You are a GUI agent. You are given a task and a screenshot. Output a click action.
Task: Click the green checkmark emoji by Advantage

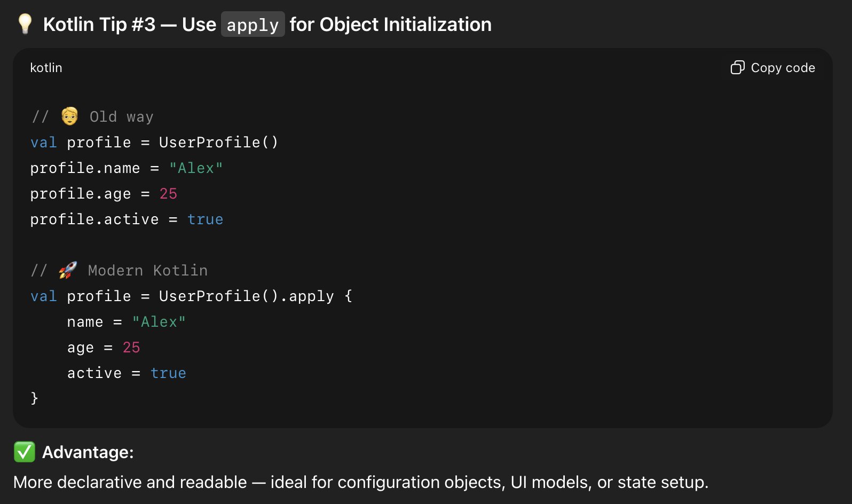(x=25, y=452)
